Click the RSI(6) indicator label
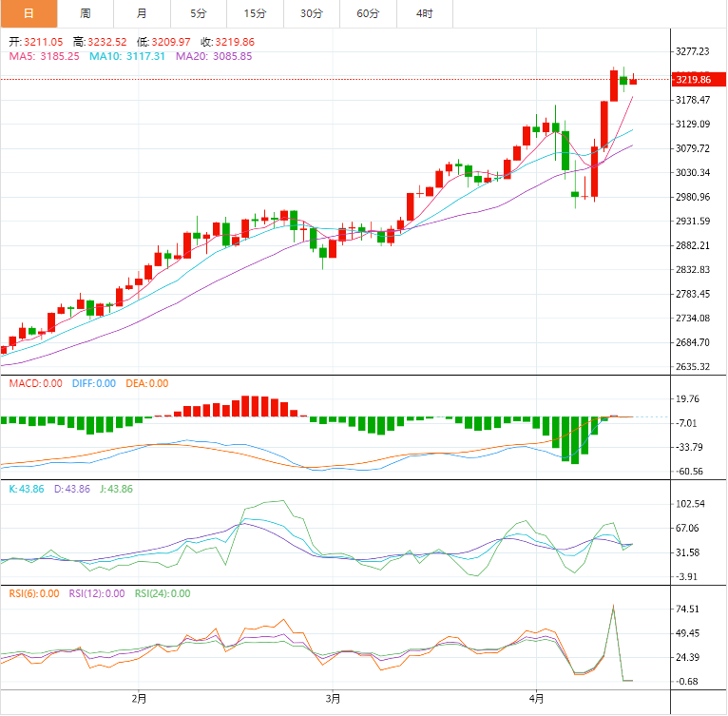Screen dimensions: 728x716 [33, 593]
